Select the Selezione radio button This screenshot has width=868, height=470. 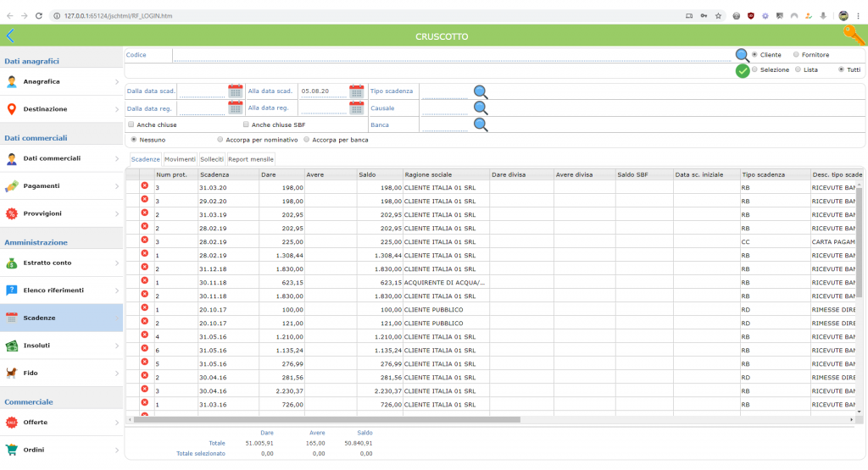tap(754, 69)
